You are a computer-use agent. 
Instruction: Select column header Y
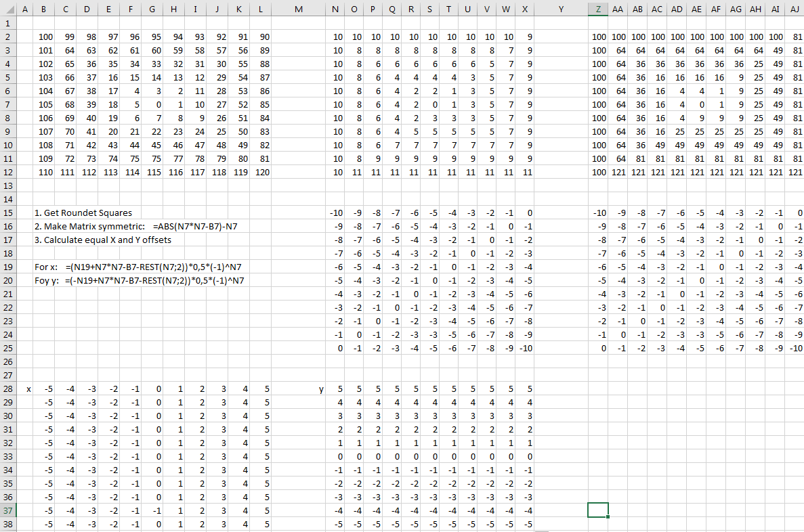click(x=561, y=9)
